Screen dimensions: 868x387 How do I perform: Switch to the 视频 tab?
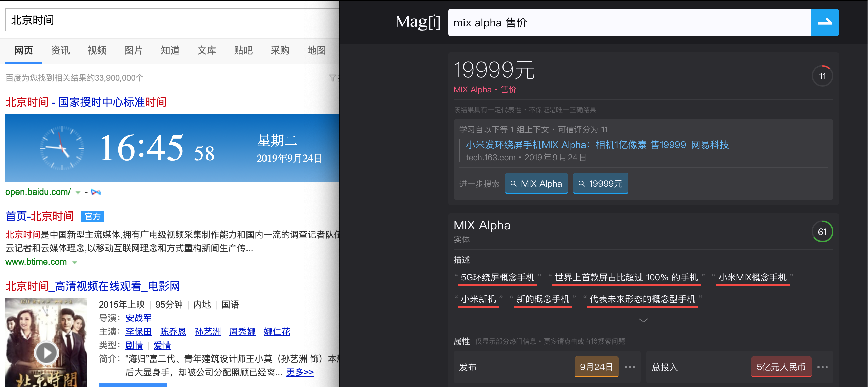point(97,51)
